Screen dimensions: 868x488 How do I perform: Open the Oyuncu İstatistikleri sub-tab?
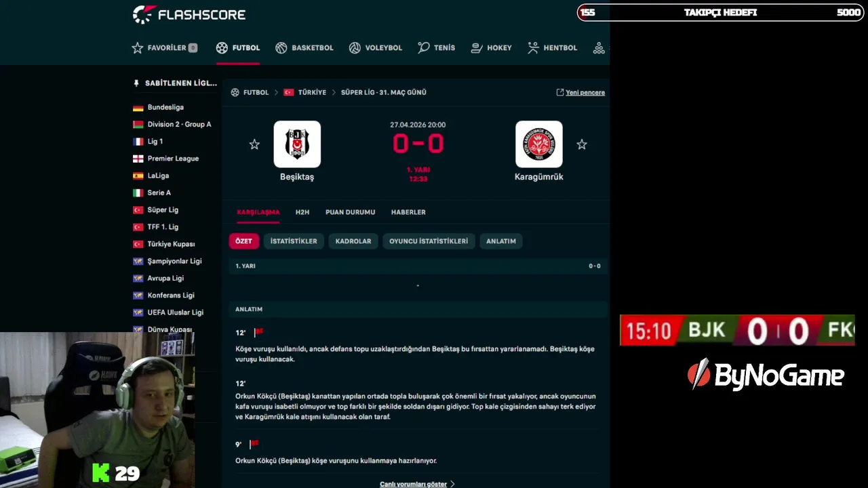[429, 241]
